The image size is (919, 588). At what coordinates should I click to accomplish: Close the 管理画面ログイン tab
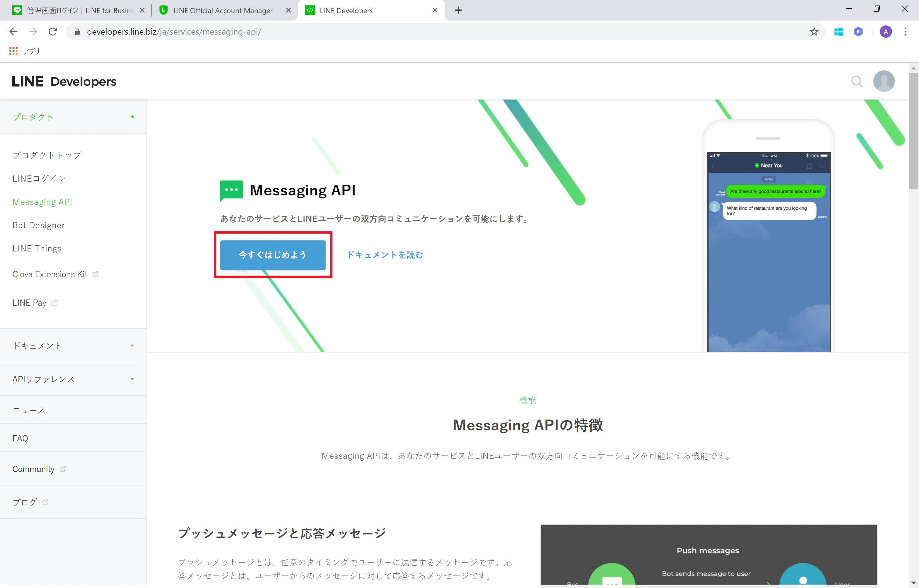coord(142,10)
